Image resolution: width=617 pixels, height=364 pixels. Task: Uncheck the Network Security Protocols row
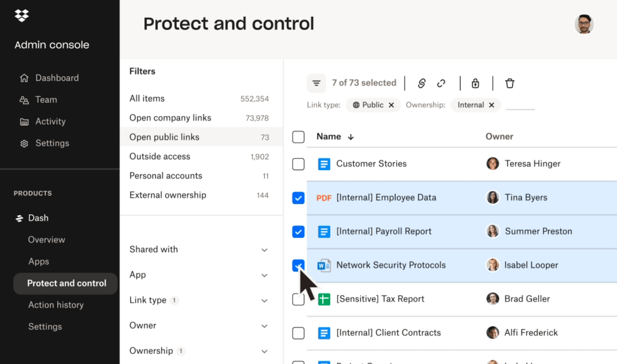298,265
